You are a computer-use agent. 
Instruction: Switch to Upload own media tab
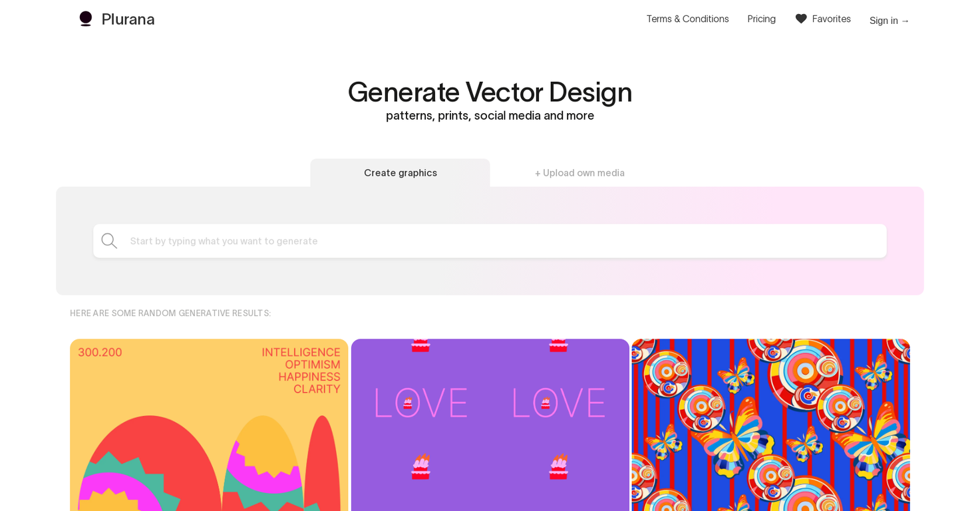579,173
